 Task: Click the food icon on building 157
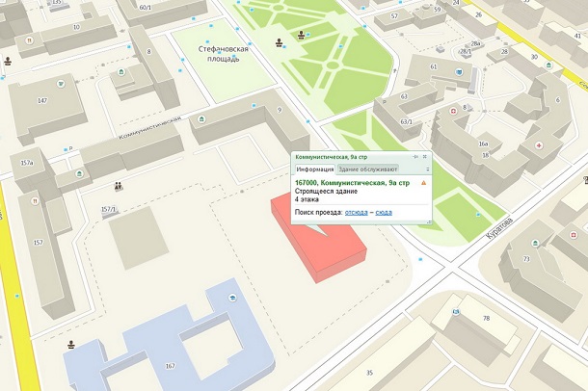coord(36,200)
